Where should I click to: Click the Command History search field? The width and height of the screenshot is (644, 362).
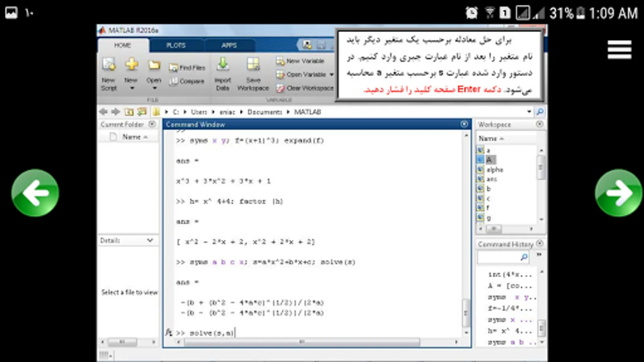coord(503,257)
